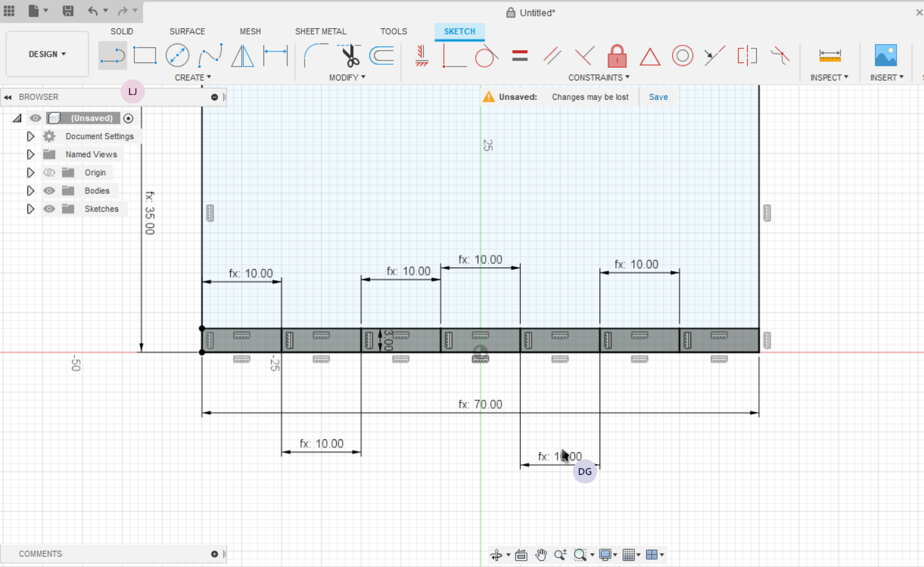The height and width of the screenshot is (567, 924).
Task: Select the 2-Point Rectangle tool
Action: tap(145, 56)
